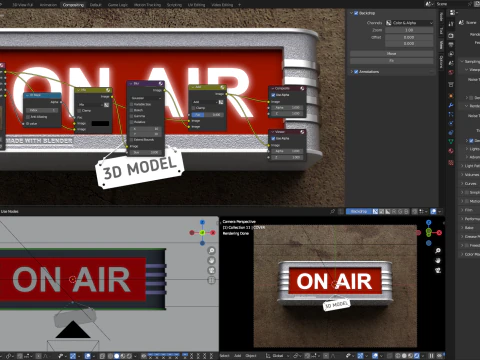
Task: Open the vertical Options tab in the node sidebar
Action: point(441,62)
